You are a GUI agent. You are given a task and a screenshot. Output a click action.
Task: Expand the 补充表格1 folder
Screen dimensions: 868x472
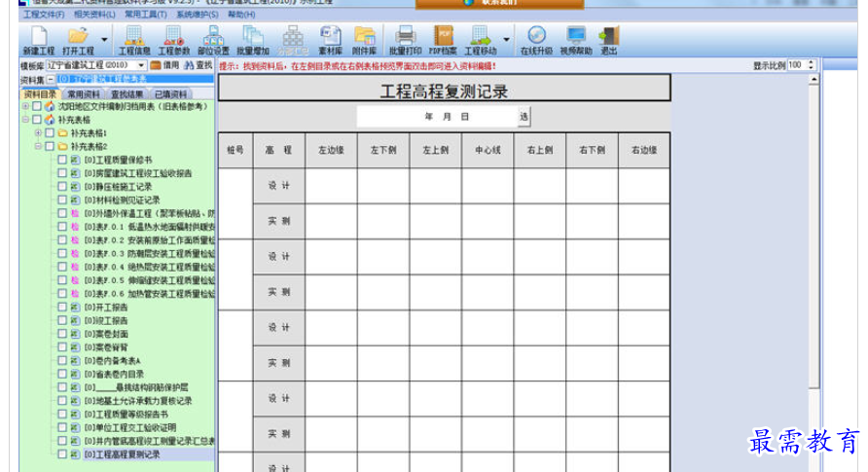(38, 132)
